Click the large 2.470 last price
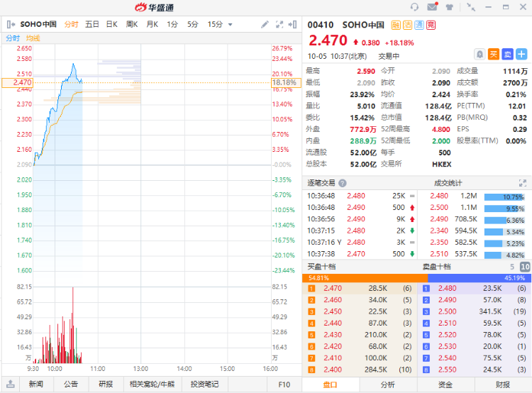The image size is (532, 393). [328, 40]
